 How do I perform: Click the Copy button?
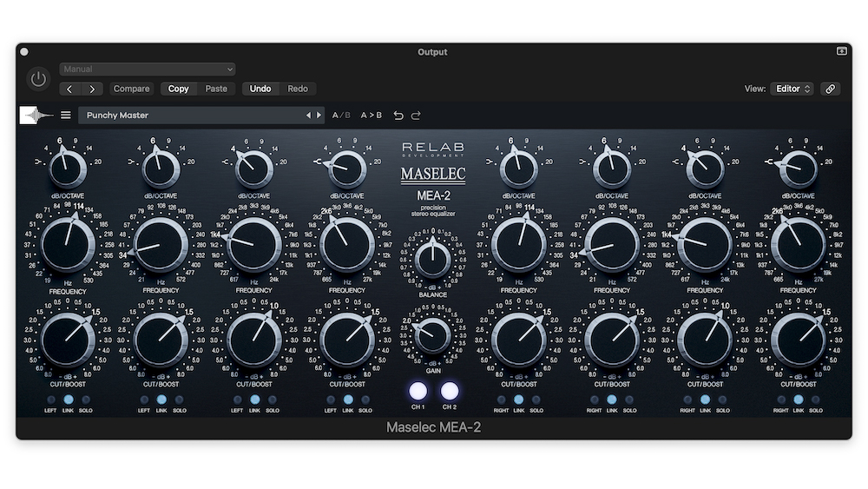178,89
